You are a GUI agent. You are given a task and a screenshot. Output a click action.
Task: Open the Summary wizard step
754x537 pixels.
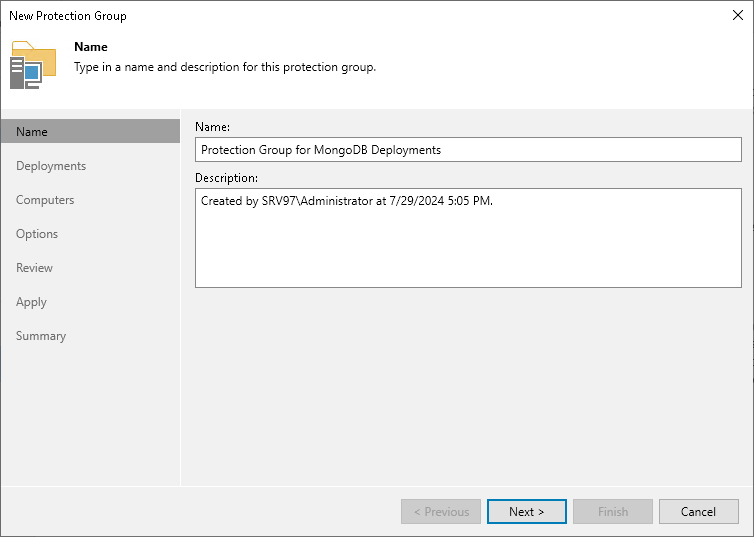pyautogui.click(x=41, y=336)
